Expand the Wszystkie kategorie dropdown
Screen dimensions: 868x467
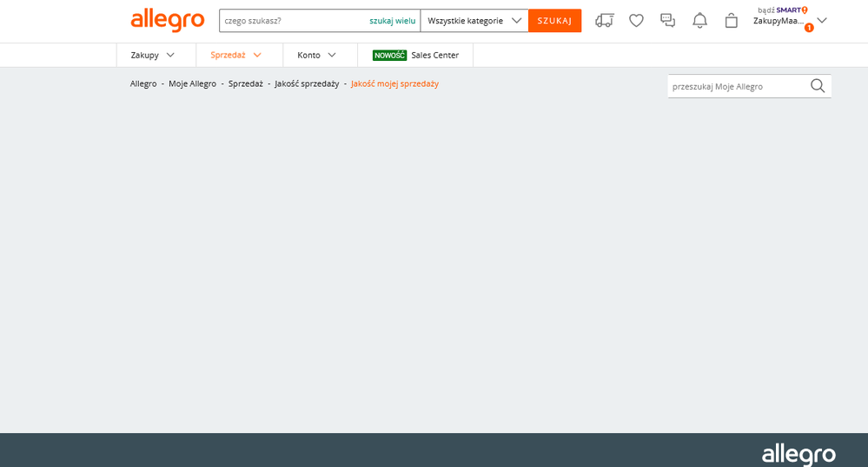[474, 21]
